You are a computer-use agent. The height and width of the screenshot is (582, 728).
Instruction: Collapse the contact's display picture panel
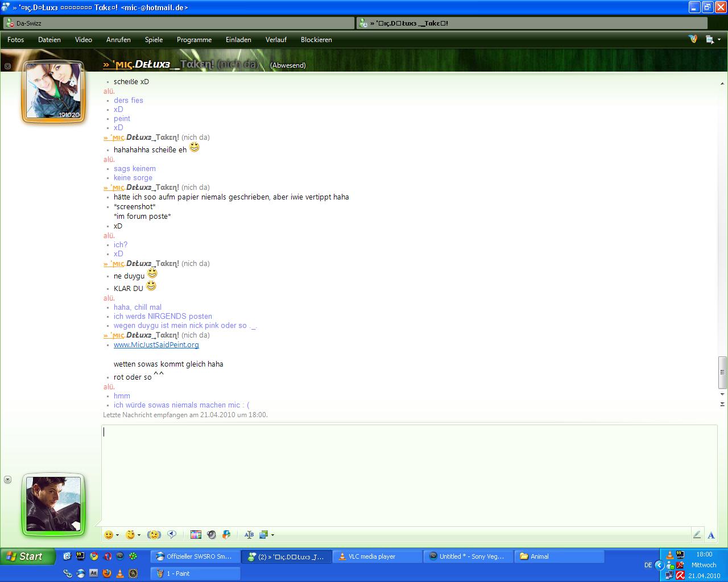tap(7, 66)
